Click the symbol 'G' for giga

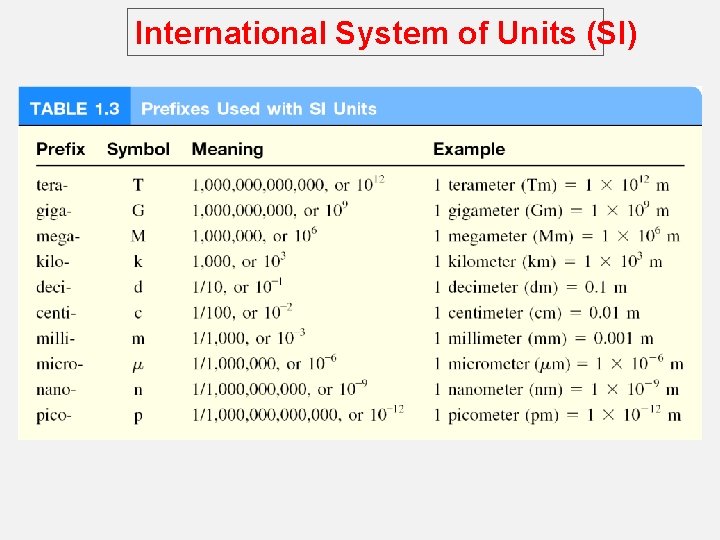[x=138, y=210]
